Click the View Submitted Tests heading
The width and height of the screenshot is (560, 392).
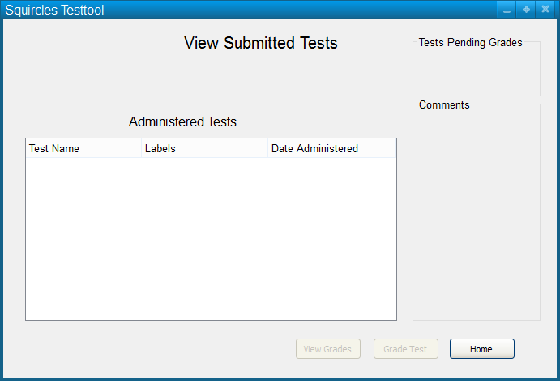[x=260, y=43]
